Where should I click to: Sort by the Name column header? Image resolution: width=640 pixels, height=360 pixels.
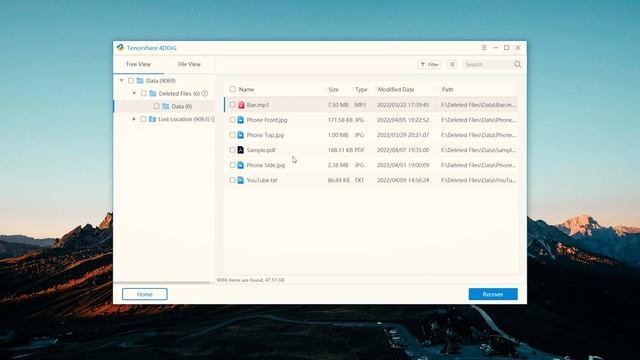tap(246, 89)
